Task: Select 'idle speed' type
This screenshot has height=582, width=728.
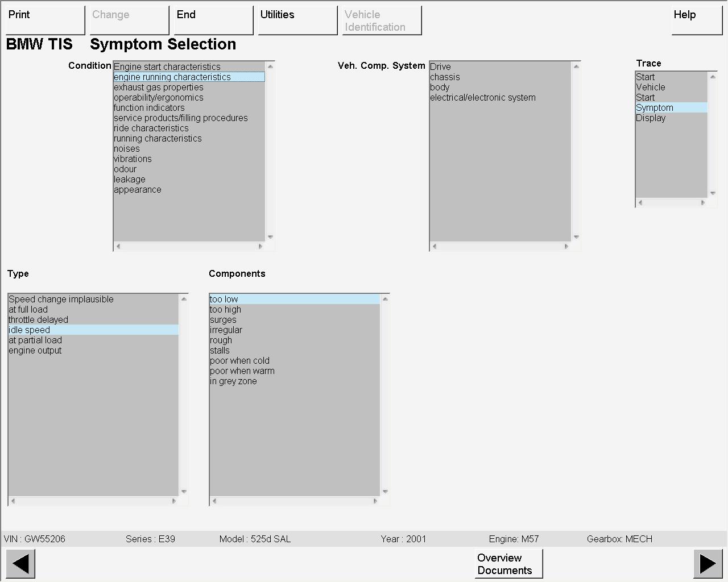Action: tap(93, 330)
